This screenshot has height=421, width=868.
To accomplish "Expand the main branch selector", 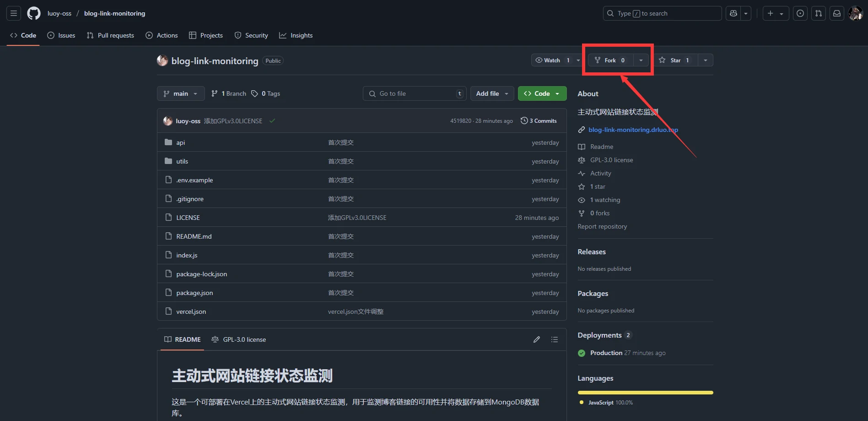I will (181, 93).
